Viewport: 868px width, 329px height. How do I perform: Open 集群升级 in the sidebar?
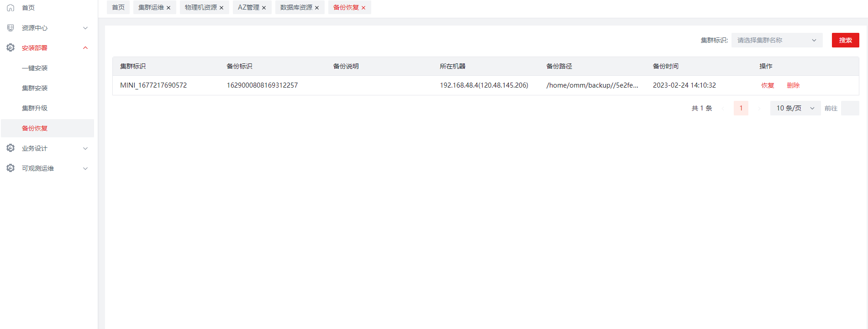[35, 108]
